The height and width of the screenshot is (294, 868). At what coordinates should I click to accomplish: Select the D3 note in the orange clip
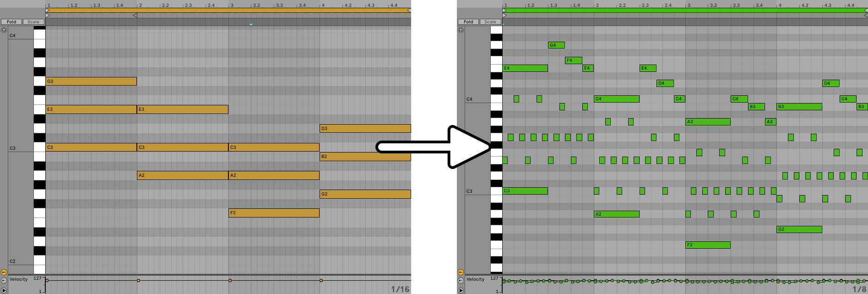(365, 129)
